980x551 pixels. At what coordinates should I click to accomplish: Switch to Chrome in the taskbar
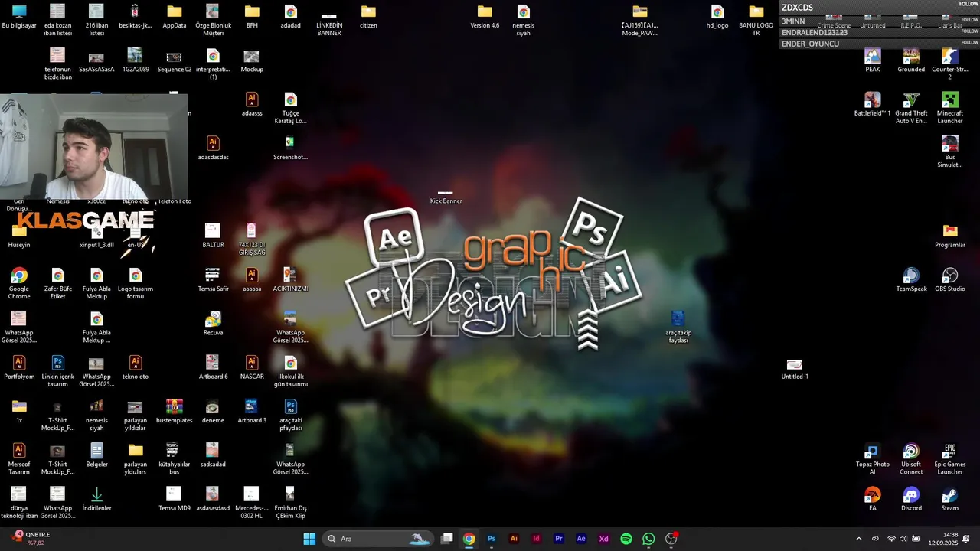tap(469, 539)
